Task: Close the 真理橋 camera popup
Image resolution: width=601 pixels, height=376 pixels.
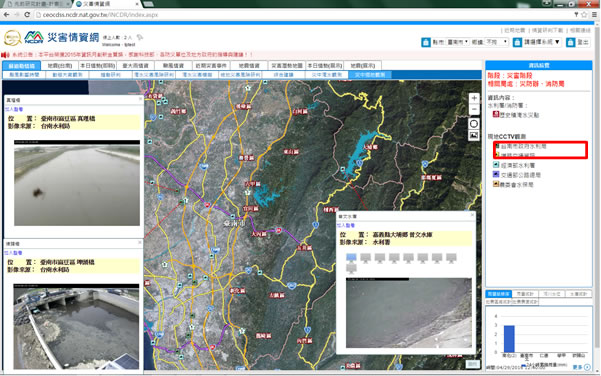Action: tap(140, 99)
